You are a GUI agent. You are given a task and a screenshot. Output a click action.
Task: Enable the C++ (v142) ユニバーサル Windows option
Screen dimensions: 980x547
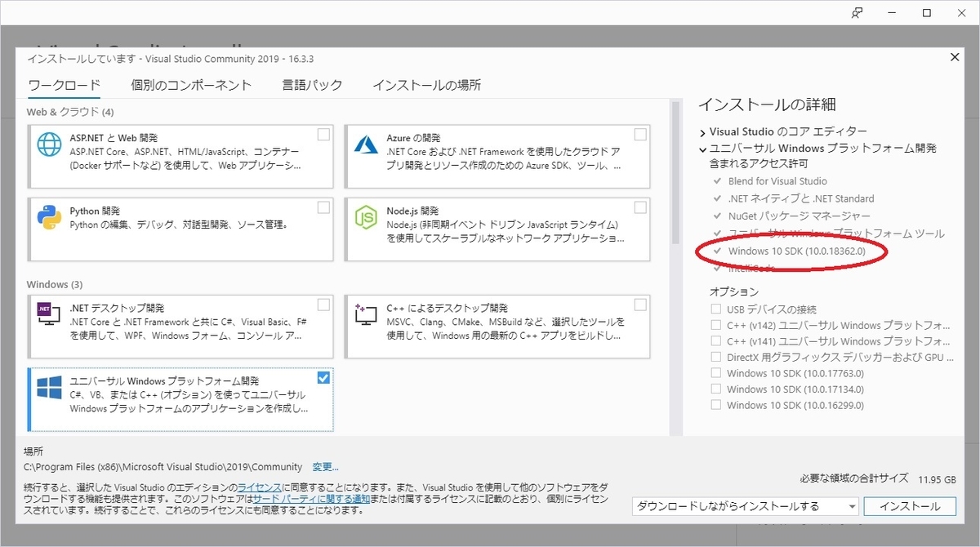click(x=716, y=325)
